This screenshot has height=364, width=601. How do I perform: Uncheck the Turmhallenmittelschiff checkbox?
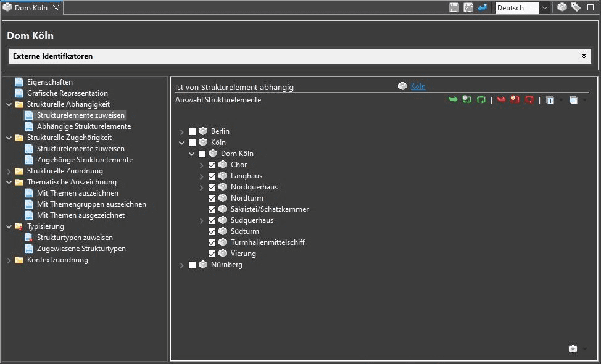[212, 243]
